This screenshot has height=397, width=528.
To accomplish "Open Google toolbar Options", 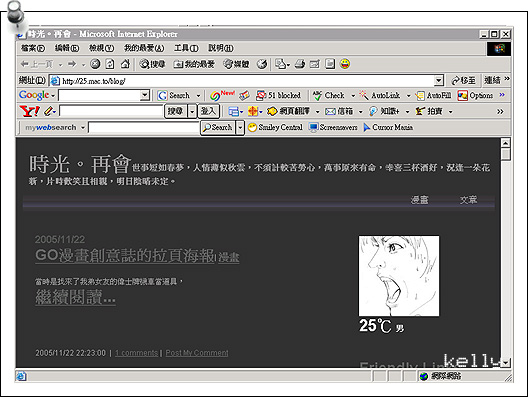I will coord(475,95).
